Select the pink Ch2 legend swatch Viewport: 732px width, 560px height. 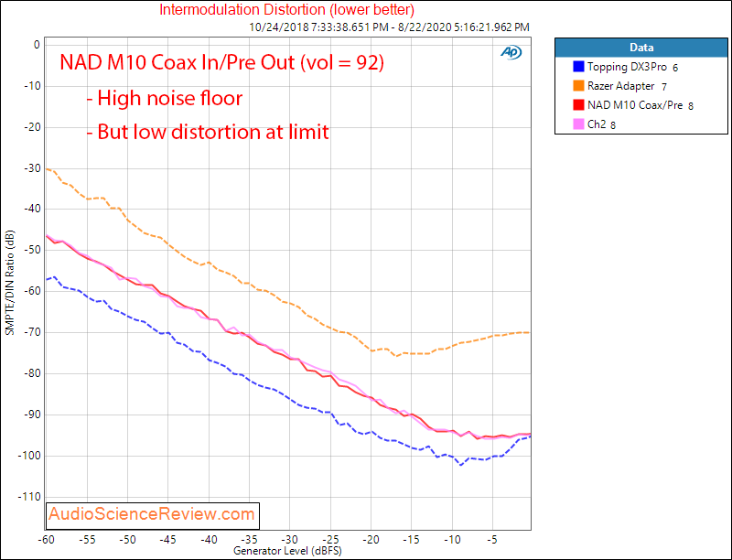pos(578,124)
